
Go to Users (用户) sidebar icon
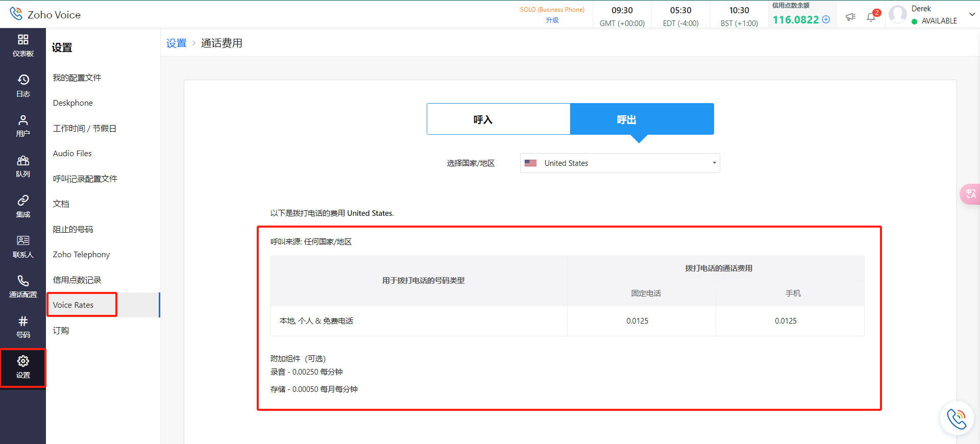23,126
